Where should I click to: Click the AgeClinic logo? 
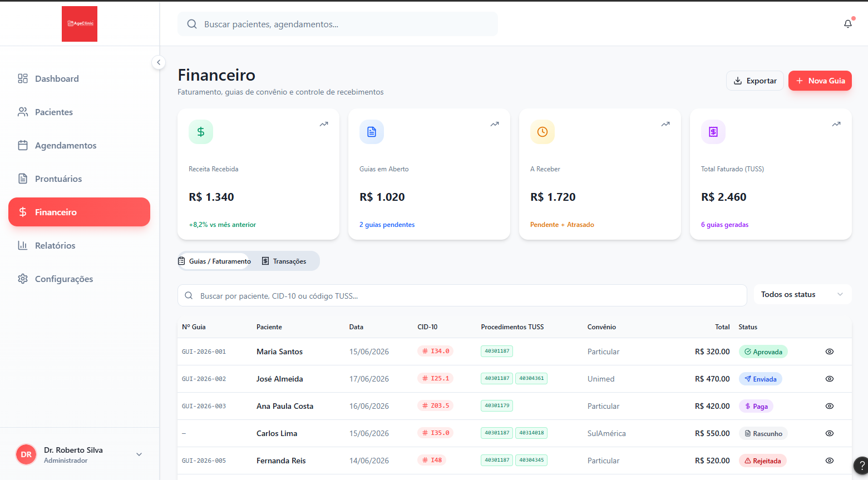pyautogui.click(x=80, y=24)
